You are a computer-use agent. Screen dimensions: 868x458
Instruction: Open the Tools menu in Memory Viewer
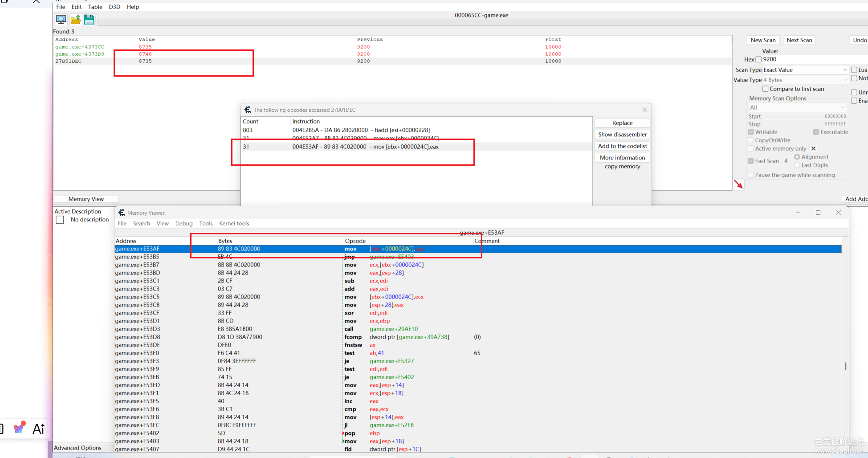click(x=206, y=224)
